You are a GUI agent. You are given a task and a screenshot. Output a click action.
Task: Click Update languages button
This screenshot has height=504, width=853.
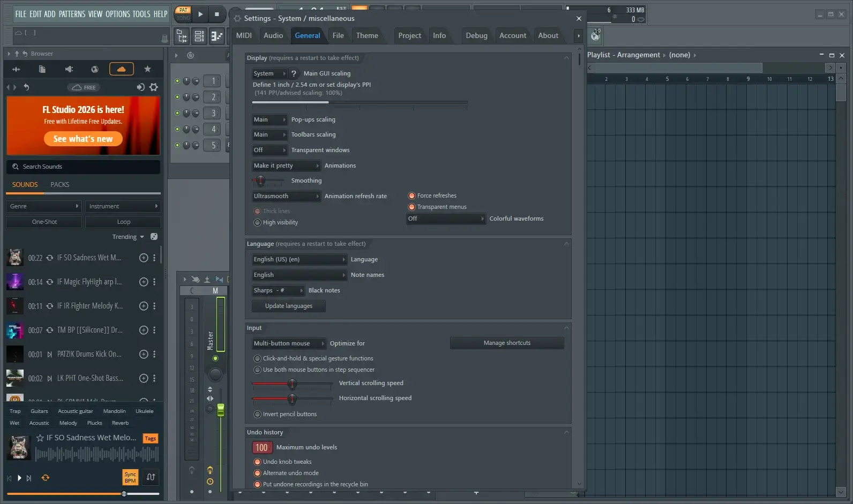[x=289, y=306]
